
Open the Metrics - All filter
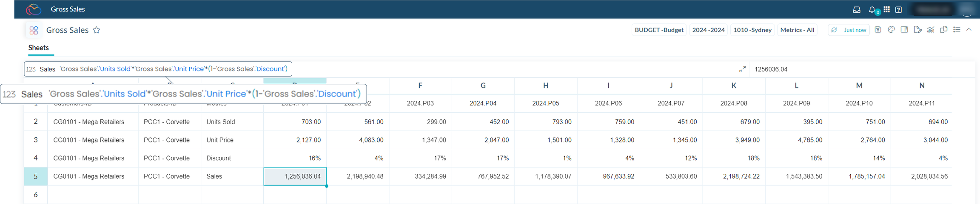tap(797, 30)
